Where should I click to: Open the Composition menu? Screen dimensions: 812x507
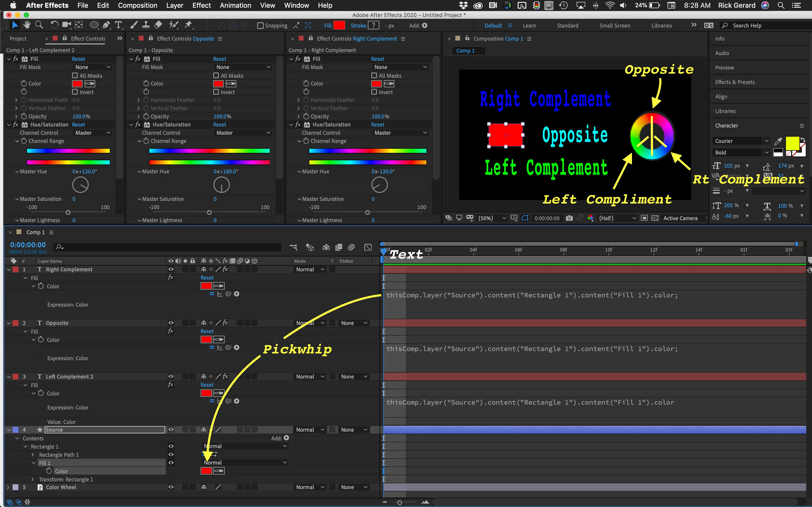(137, 5)
